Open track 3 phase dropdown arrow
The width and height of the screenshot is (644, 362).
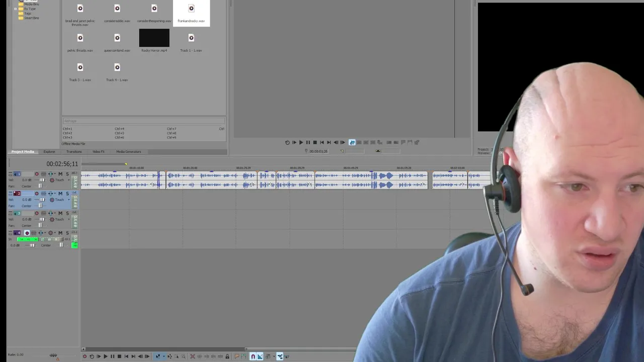click(55, 213)
